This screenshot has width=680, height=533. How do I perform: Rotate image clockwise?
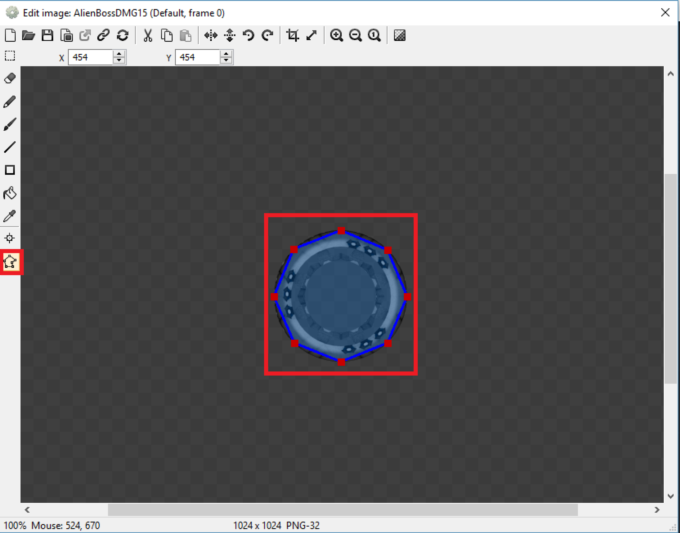tap(268, 35)
